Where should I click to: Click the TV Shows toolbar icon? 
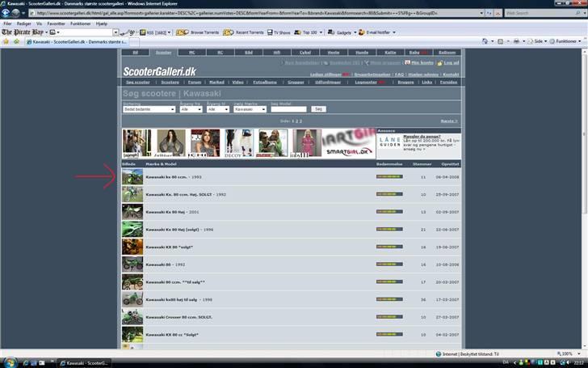point(279,32)
